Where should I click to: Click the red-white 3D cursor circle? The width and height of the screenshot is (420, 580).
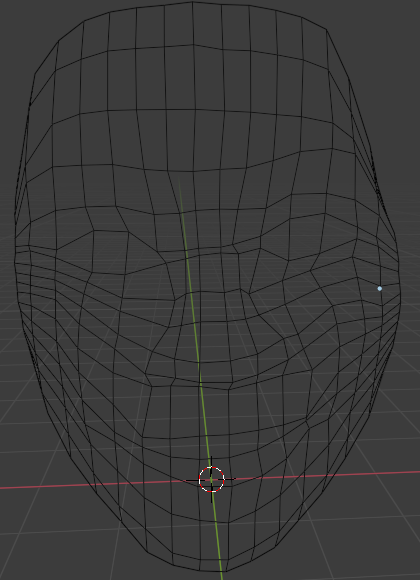tap(211, 479)
